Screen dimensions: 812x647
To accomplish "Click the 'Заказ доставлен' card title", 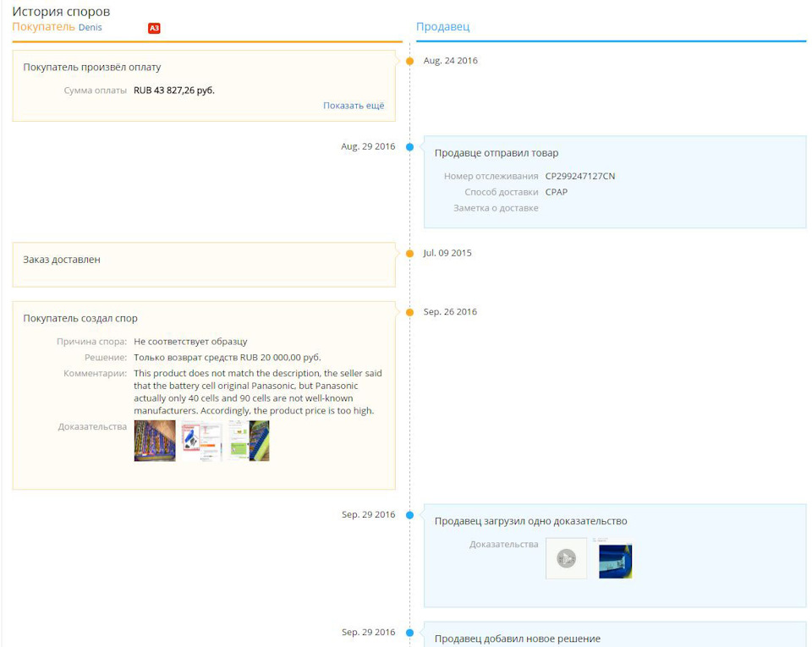I will coord(62,260).
